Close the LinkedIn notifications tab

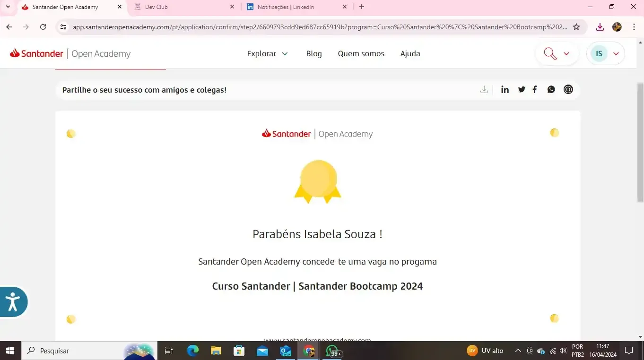pos(345,7)
